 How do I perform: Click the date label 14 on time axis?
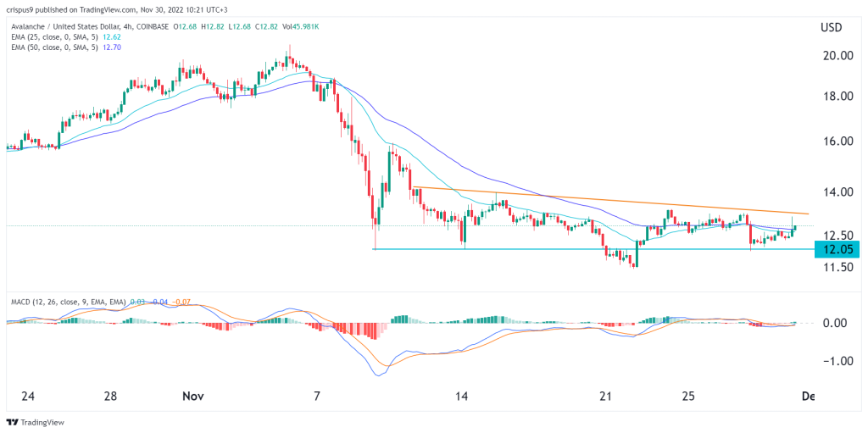tap(462, 397)
